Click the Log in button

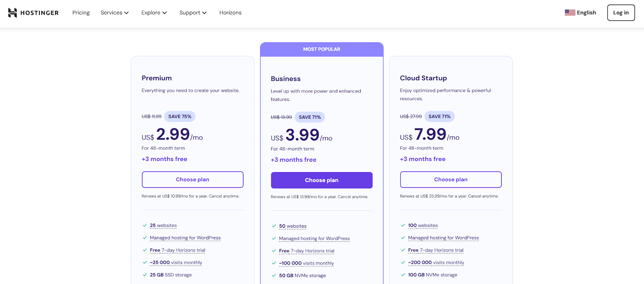[621, 12]
